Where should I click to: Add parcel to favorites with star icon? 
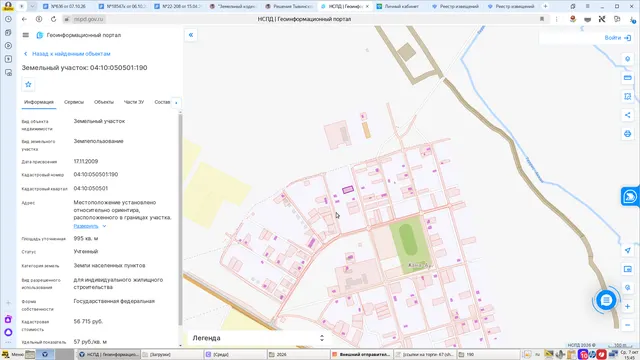pyautogui.click(x=28, y=84)
